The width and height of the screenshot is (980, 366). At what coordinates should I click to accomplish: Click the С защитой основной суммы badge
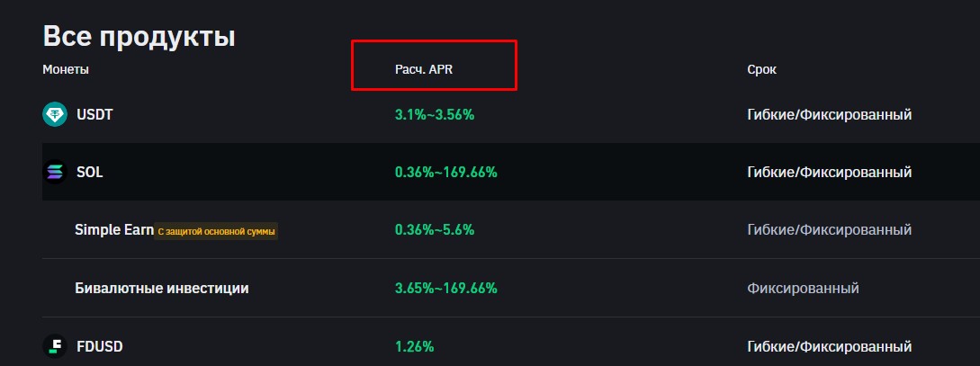[216, 232]
